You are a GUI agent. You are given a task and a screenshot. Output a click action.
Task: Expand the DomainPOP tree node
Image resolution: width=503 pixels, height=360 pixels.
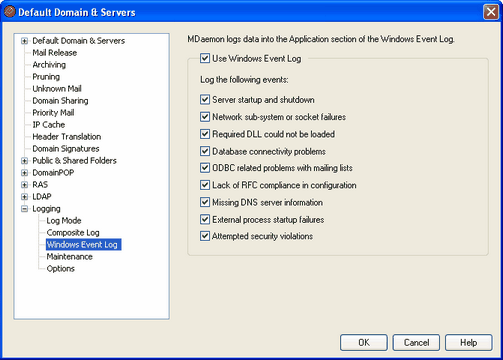coord(24,173)
